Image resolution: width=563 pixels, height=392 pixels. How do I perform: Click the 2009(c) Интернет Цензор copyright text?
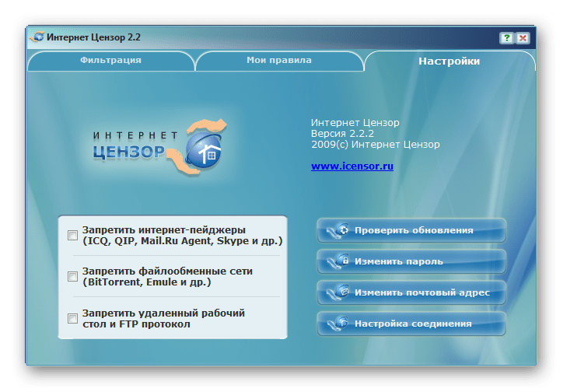tap(376, 145)
